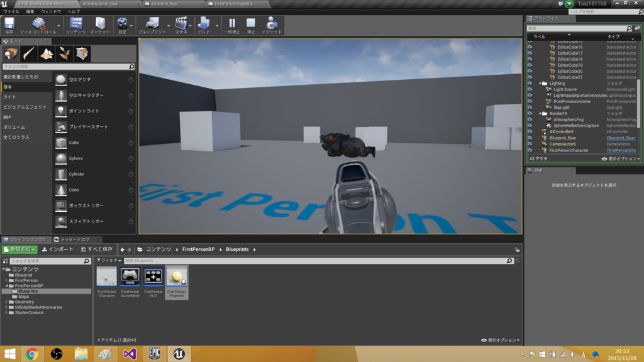
Task: Select the Cylinder placement item
Action: [94, 174]
